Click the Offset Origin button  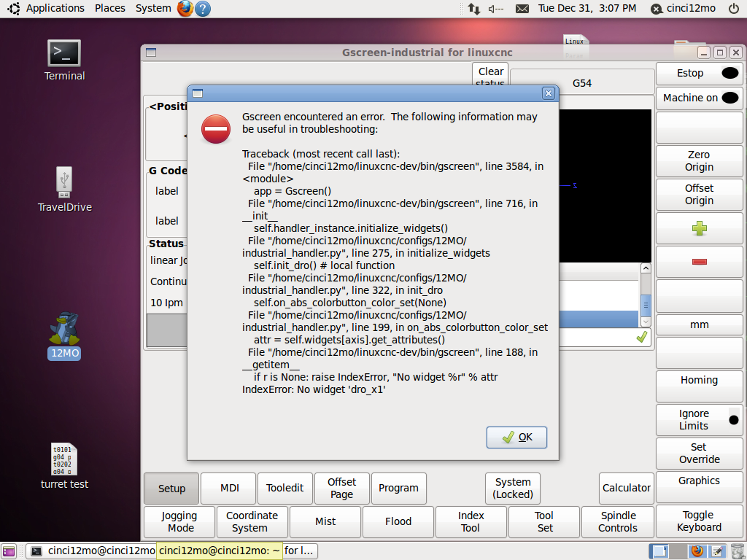700,195
